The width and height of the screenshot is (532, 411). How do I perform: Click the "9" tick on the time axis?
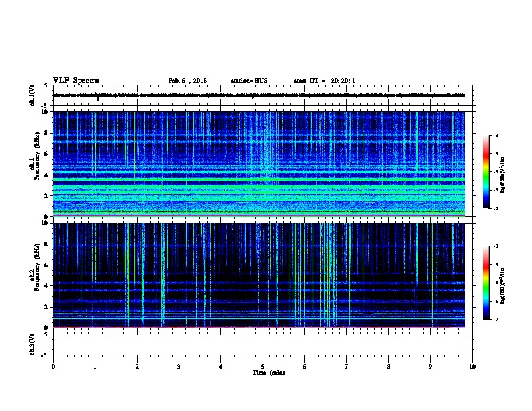(x=430, y=367)
